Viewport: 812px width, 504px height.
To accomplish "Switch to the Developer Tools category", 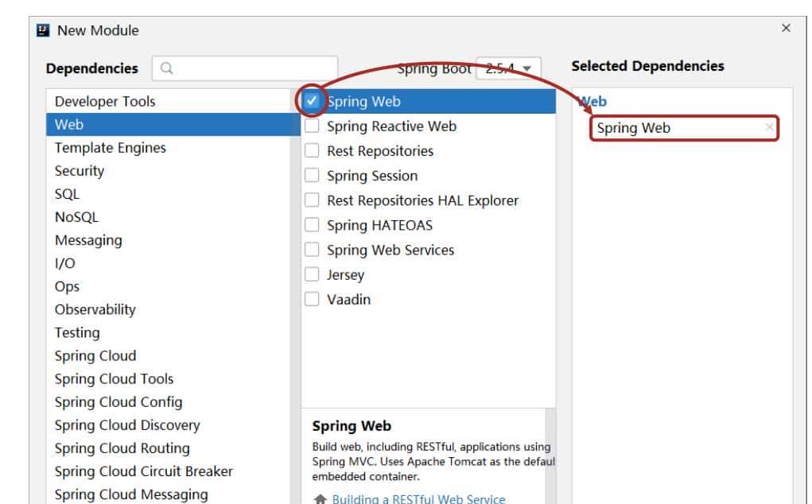I will point(104,101).
